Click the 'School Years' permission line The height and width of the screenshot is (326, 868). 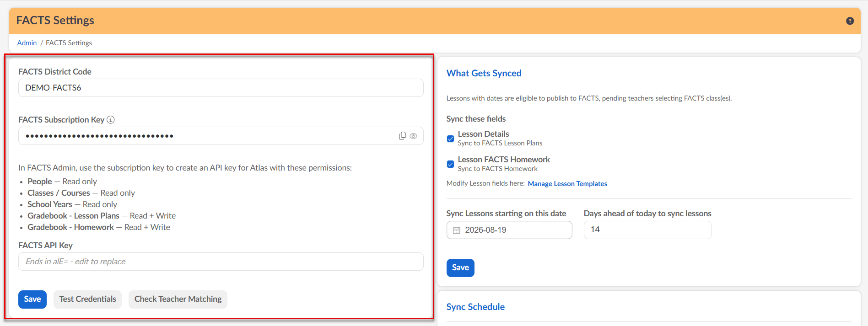72,204
